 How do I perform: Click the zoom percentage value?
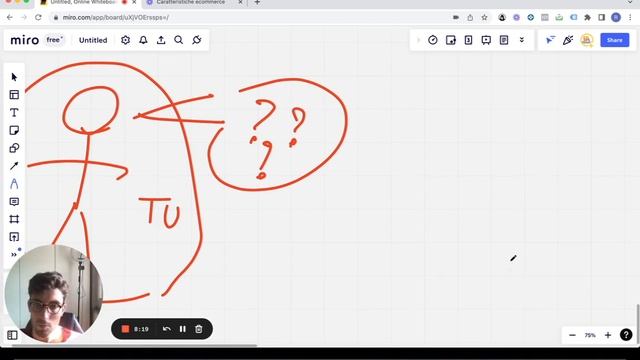tap(590, 335)
